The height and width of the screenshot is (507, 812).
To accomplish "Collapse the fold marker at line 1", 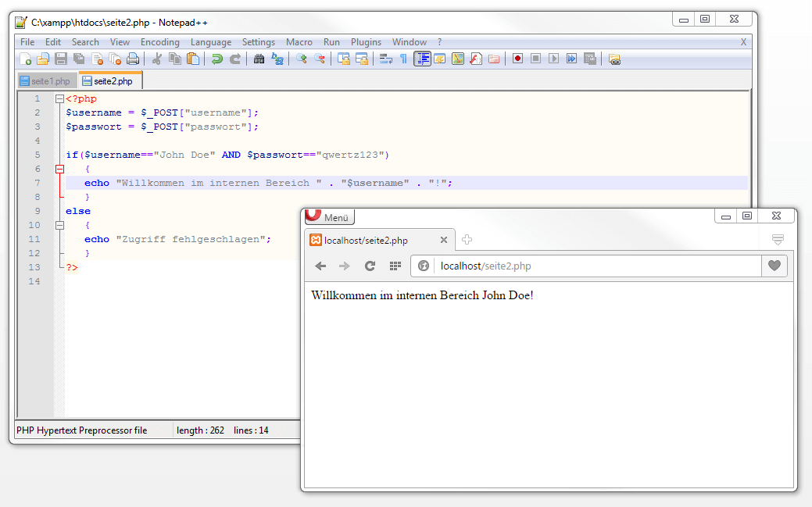I will pos(59,98).
